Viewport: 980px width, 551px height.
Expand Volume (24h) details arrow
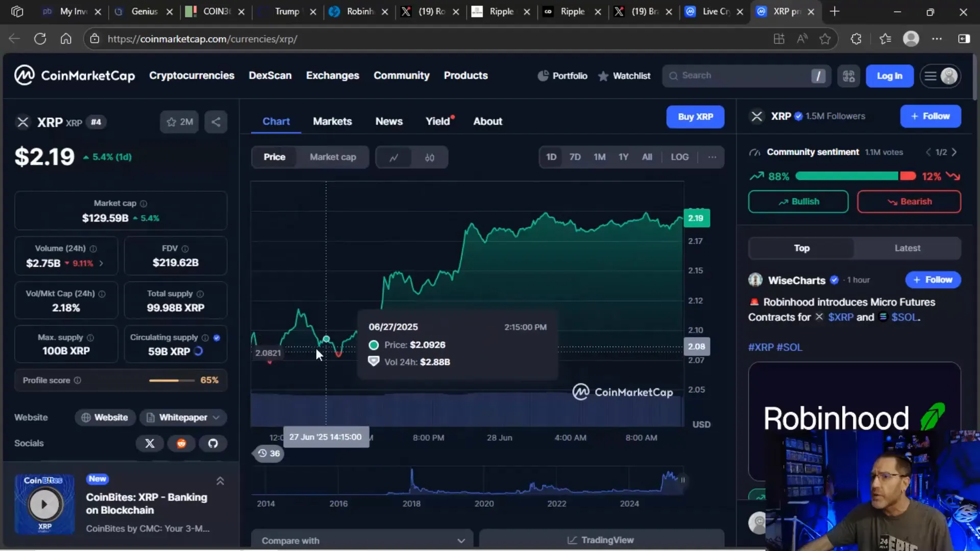click(x=101, y=264)
